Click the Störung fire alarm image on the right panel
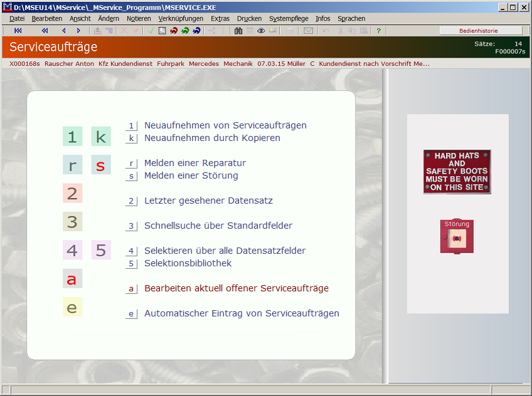This screenshot has height=396, width=532. point(456,236)
